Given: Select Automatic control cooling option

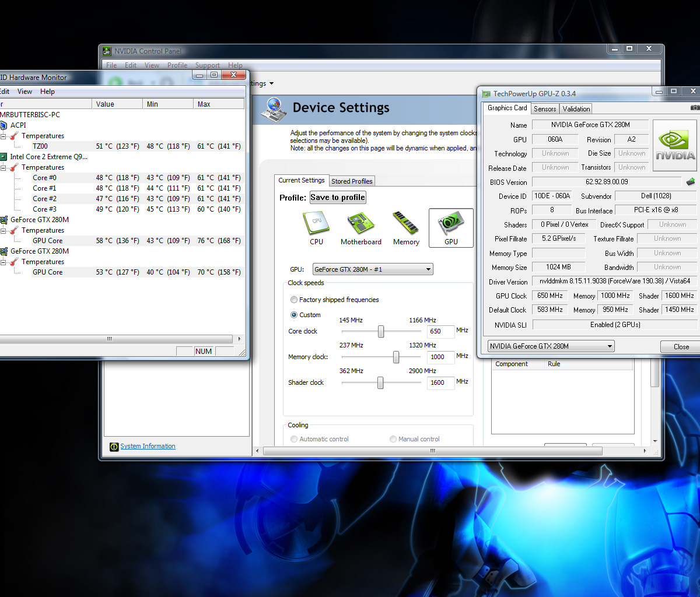Looking at the screenshot, I should [x=294, y=439].
